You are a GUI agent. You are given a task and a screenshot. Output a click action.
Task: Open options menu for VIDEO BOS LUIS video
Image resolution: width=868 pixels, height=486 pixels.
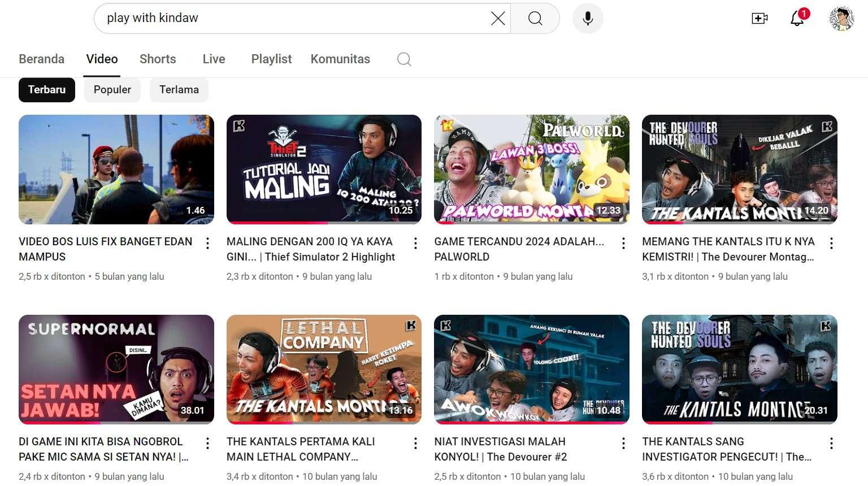click(x=207, y=243)
